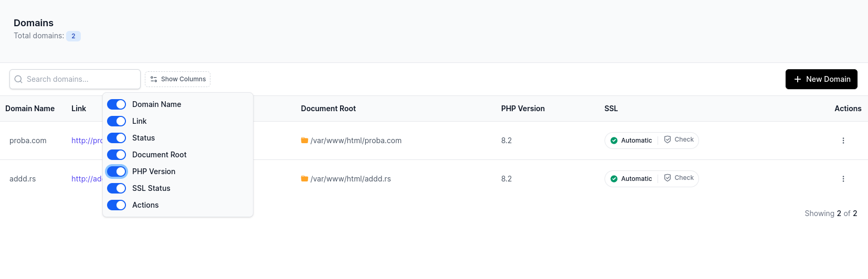Click shield icon in proba.com SSL row
Viewport: 868px width, 279px height.
[x=668, y=139]
